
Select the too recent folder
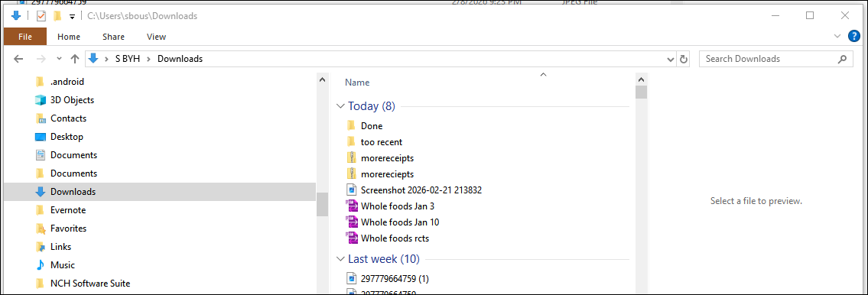pyautogui.click(x=382, y=142)
